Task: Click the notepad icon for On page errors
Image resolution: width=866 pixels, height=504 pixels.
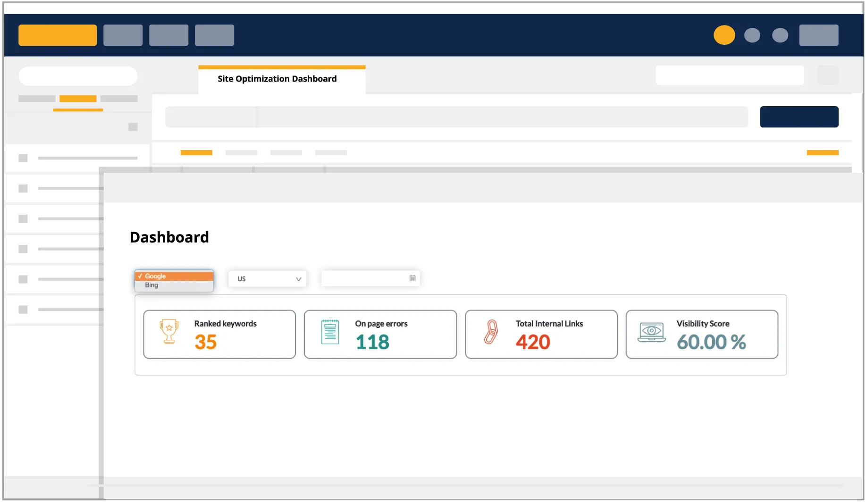Action: pos(330,332)
